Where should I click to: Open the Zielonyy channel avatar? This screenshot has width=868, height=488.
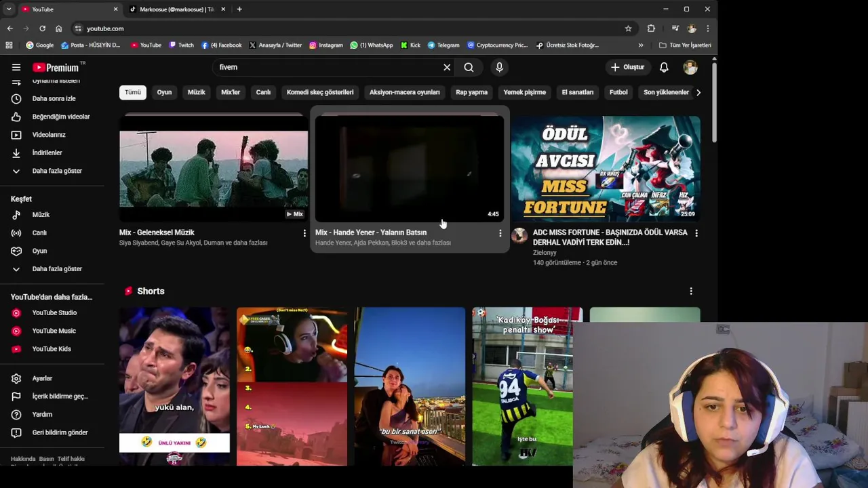click(519, 236)
